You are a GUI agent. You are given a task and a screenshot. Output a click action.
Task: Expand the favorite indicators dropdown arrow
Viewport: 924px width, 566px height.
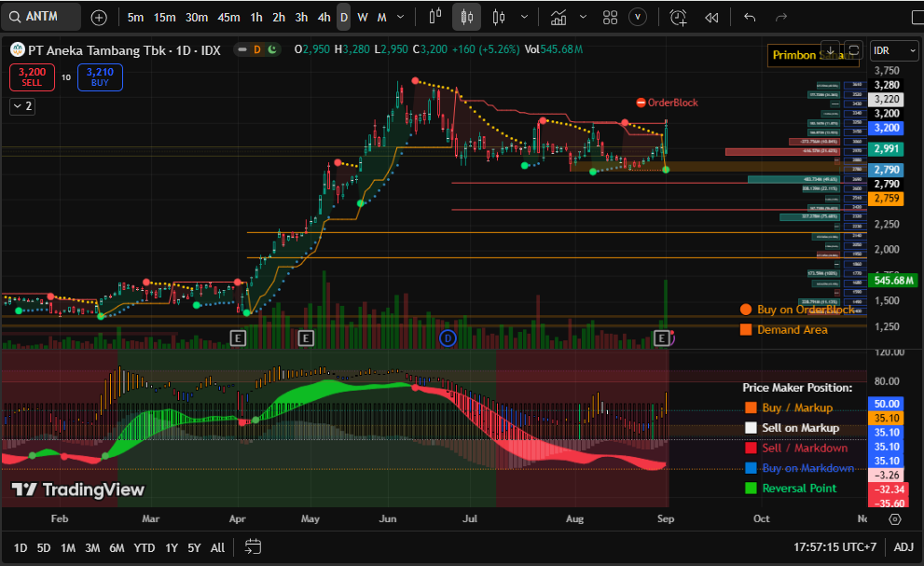tap(583, 17)
